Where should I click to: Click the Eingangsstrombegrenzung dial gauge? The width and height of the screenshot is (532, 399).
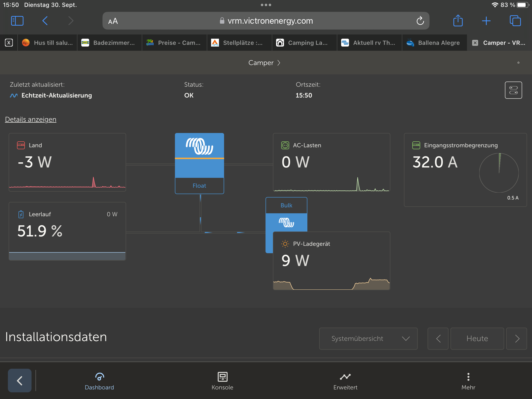pyautogui.click(x=499, y=173)
